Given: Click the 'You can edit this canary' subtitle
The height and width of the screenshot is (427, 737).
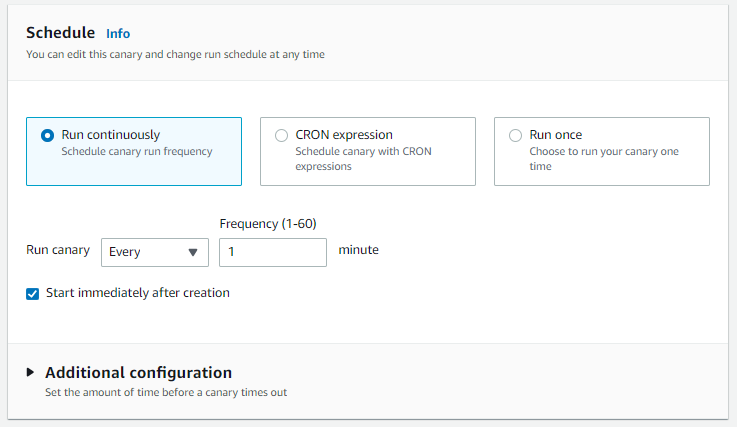Looking at the screenshot, I should [175, 55].
